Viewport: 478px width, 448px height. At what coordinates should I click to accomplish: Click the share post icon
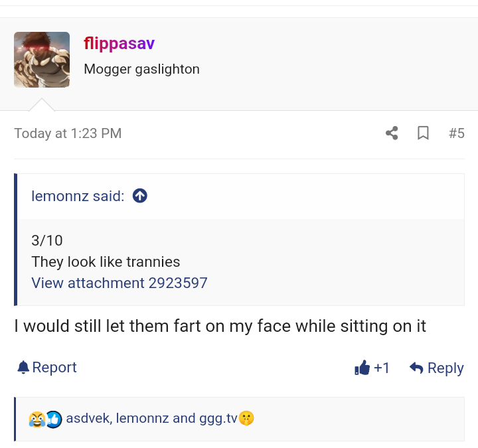[392, 133]
